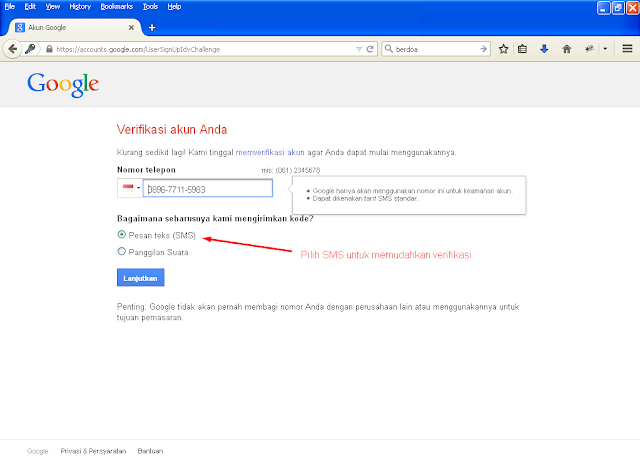Open the File menu
Image resolution: width=640 pixels, height=461 pixels.
[9, 7]
